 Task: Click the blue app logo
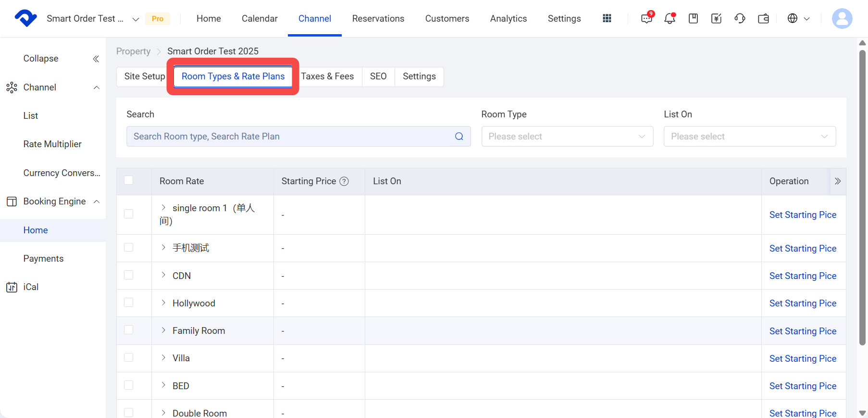pos(26,18)
